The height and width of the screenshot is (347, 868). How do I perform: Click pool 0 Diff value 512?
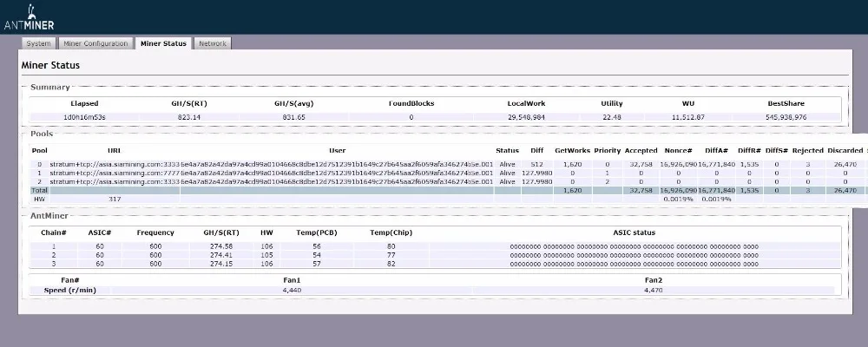click(x=537, y=164)
